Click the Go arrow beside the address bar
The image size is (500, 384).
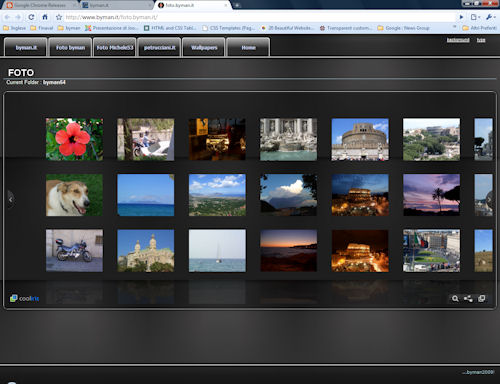461,17
